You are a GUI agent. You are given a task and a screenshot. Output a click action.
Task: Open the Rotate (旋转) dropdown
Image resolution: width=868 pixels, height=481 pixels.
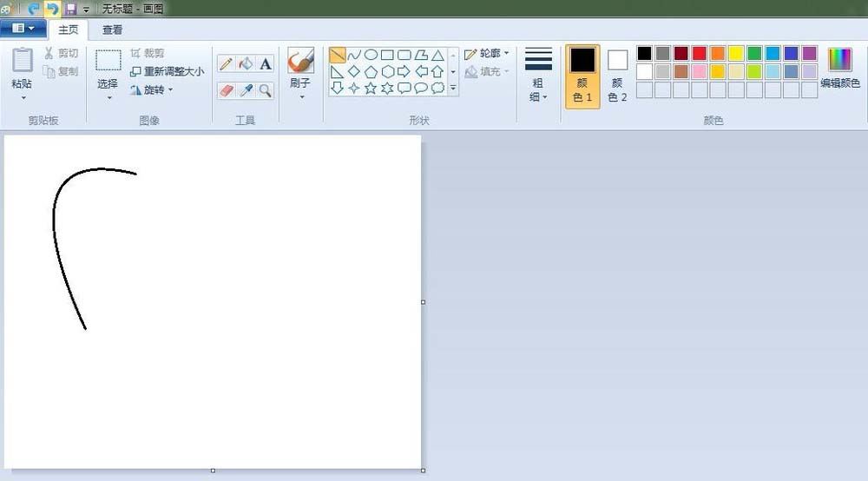click(x=151, y=89)
